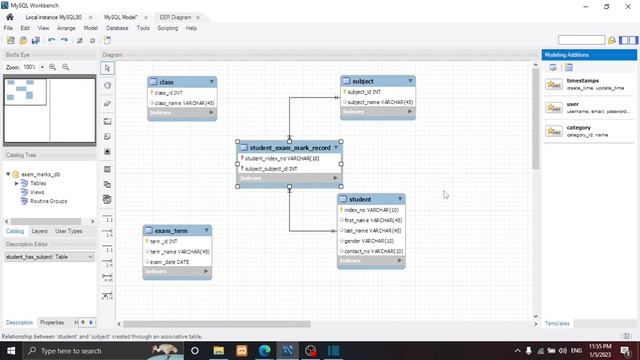Select the text note tool
This screenshot has height=360, width=640.
point(107,136)
